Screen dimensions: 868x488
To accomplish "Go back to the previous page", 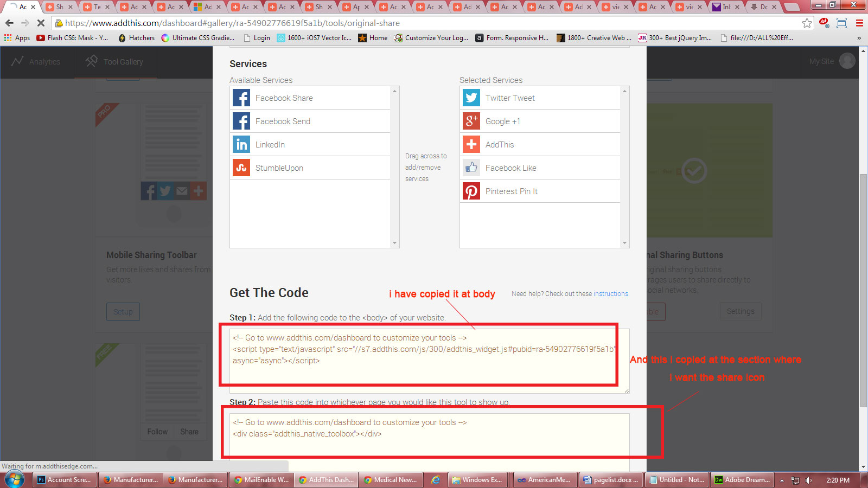I will [9, 23].
